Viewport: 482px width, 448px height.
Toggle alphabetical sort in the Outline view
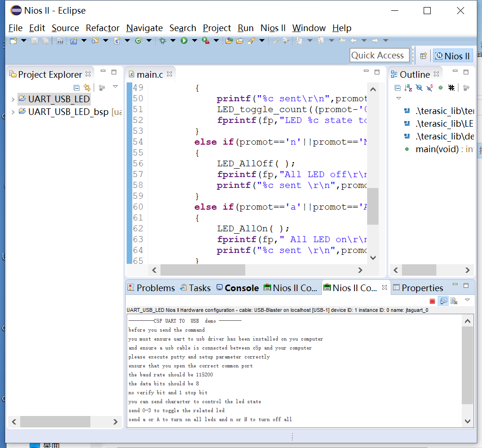[408, 88]
